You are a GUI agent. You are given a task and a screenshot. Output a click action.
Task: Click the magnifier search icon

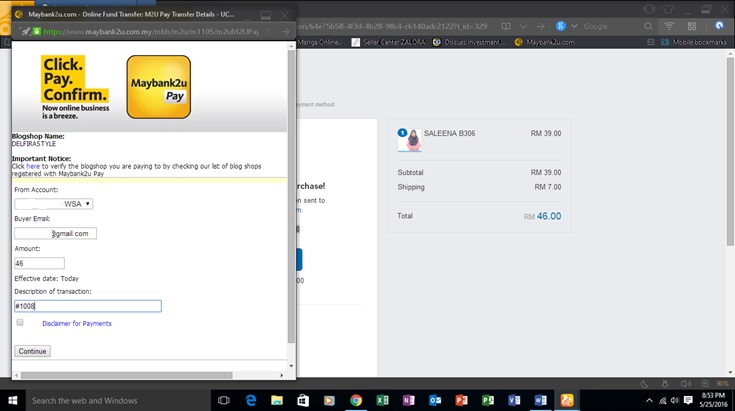point(648,26)
